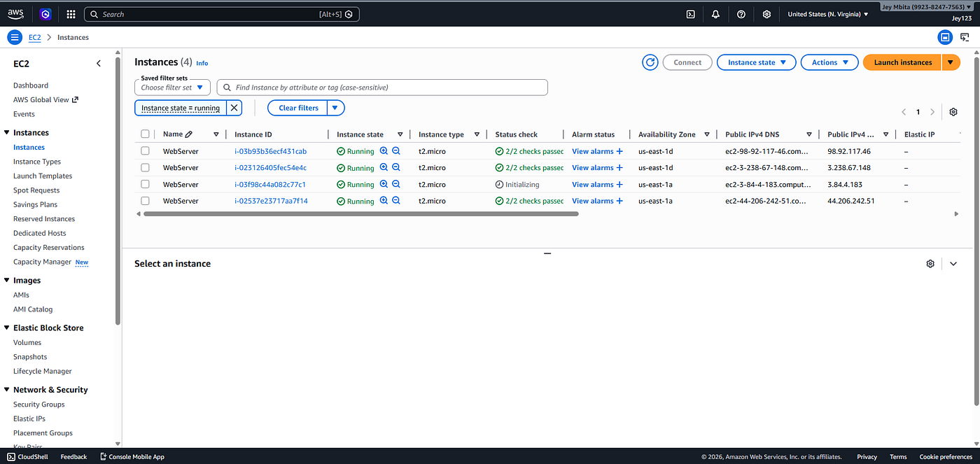Check the box for instance i-02537e23717aa7f14
Viewport: 980px width, 464px height.
[145, 201]
